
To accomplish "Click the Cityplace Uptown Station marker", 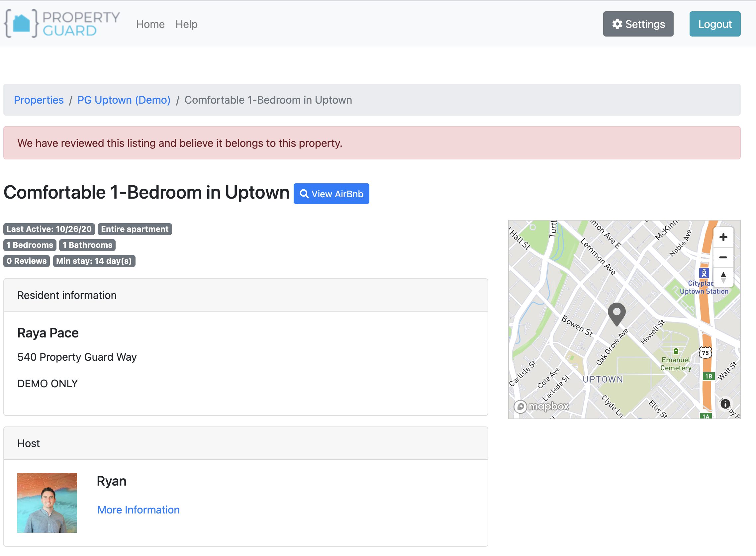I will point(704,273).
